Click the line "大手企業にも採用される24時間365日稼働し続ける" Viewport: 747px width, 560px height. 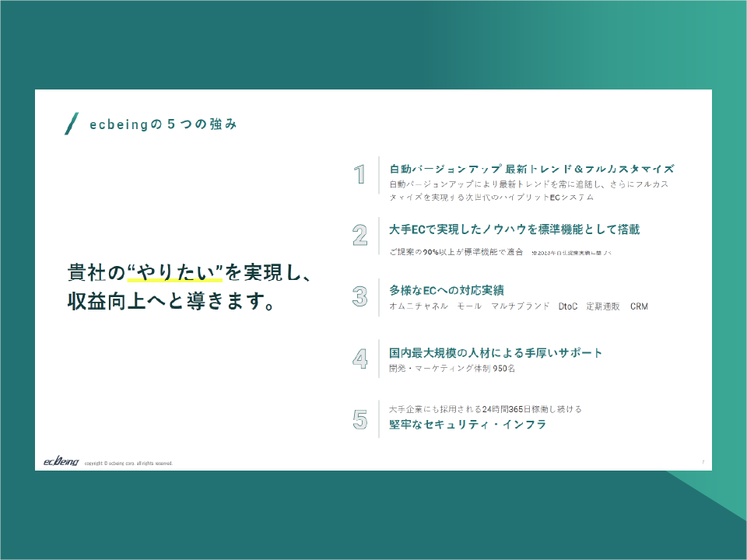(486, 409)
